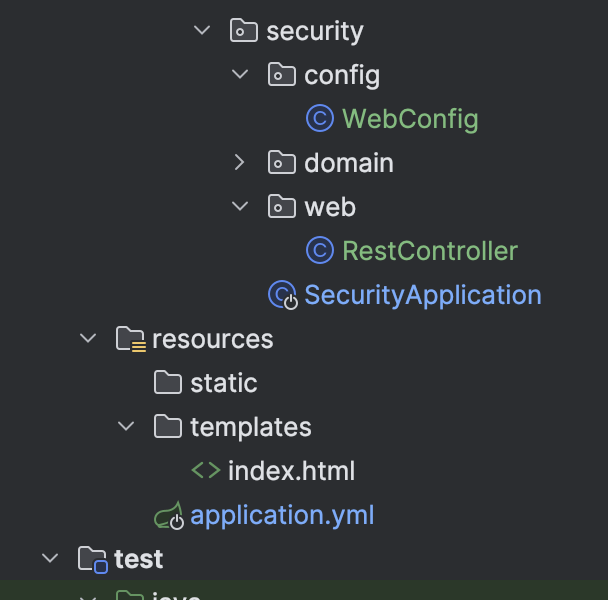Collapse the security package
The image size is (608, 600).
(202, 31)
